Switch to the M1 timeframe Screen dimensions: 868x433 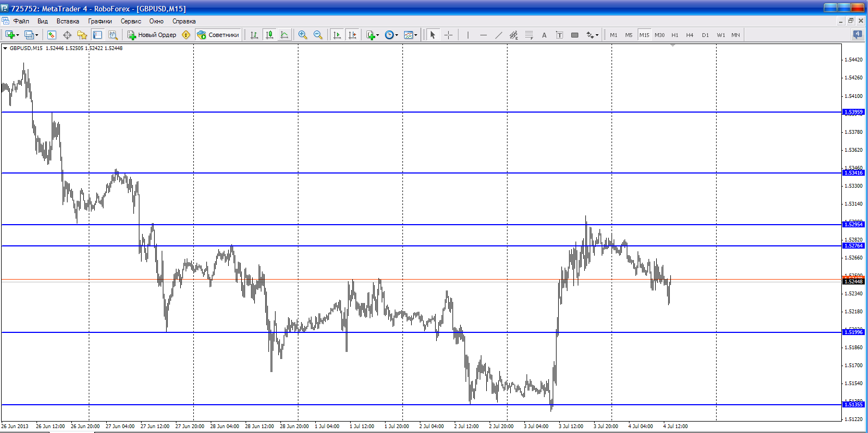(x=614, y=35)
